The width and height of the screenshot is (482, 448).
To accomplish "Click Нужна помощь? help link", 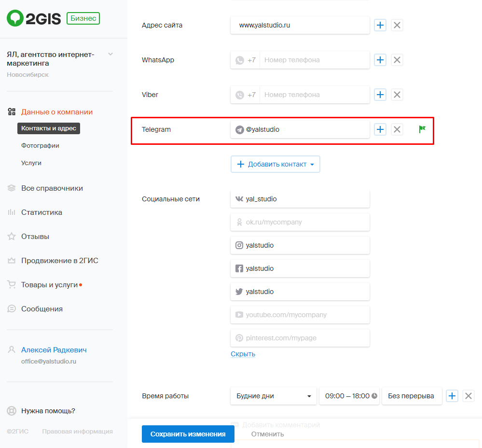I will point(48,411).
